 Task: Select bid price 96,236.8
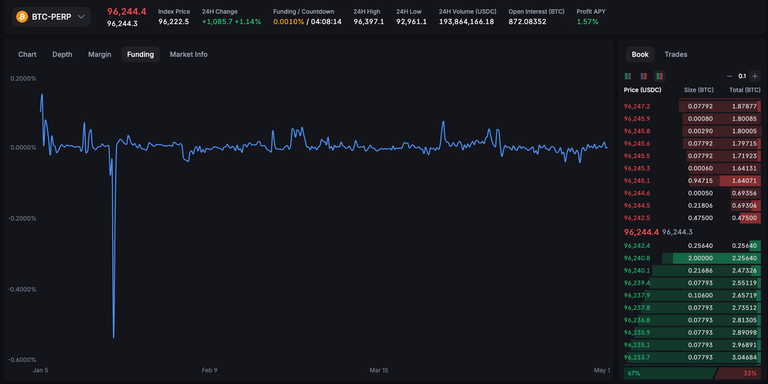[637, 320]
